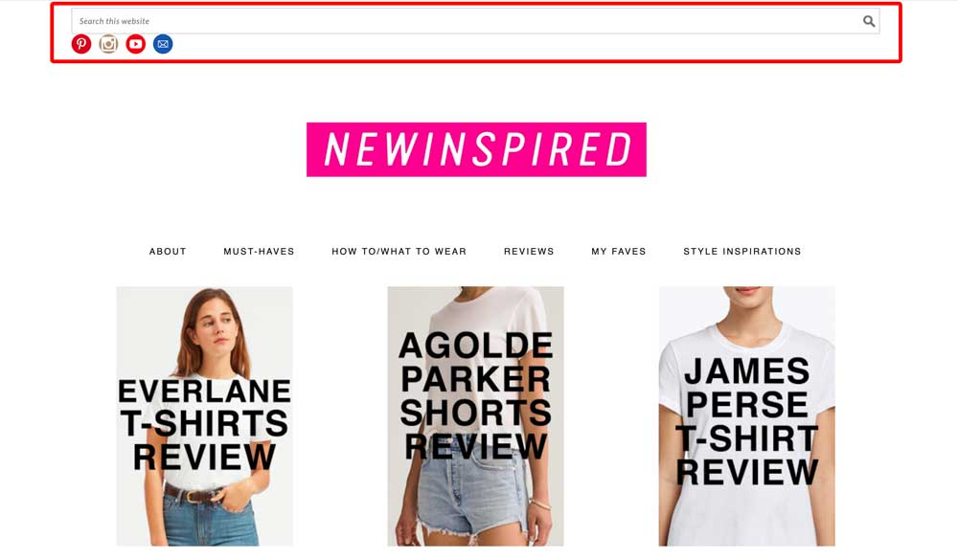958x560 pixels.
Task: Click the pink NEWINSPIRED logo banner
Action: pos(476,149)
